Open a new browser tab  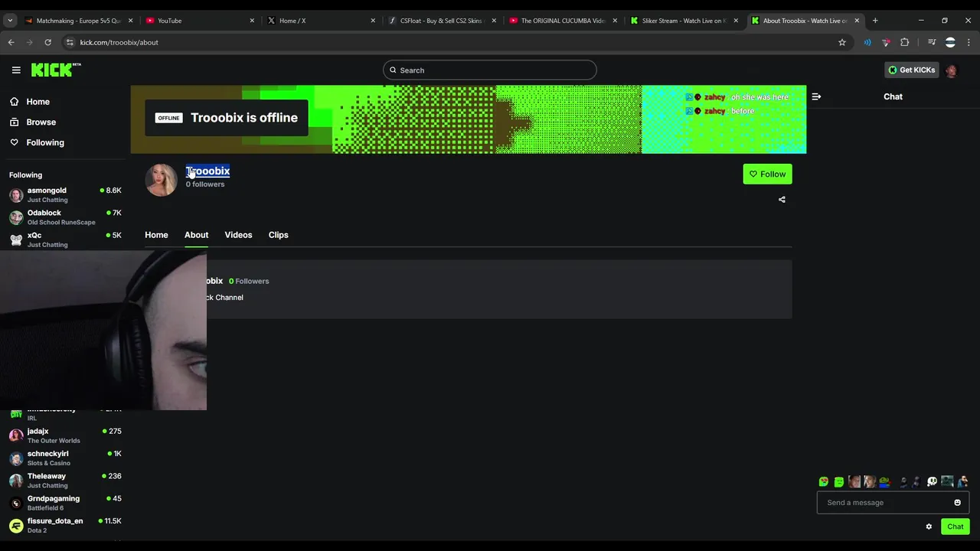point(875,21)
